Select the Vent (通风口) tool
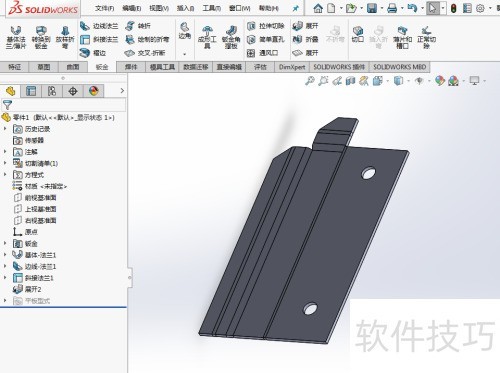The width and height of the screenshot is (500, 373). tap(263, 53)
